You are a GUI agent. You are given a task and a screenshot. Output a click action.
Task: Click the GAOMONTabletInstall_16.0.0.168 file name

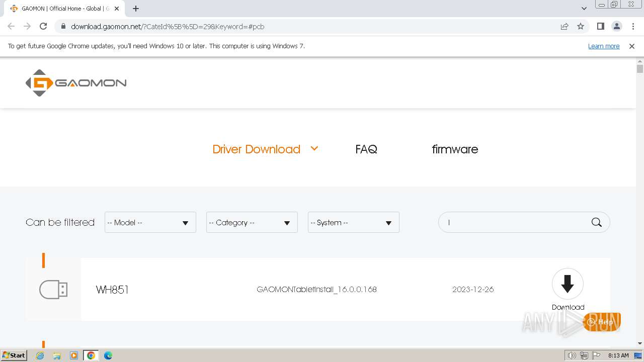(316, 290)
